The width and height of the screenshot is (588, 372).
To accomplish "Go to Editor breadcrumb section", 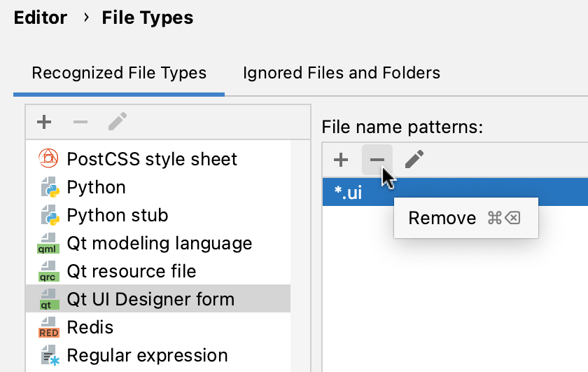I will (41, 18).
